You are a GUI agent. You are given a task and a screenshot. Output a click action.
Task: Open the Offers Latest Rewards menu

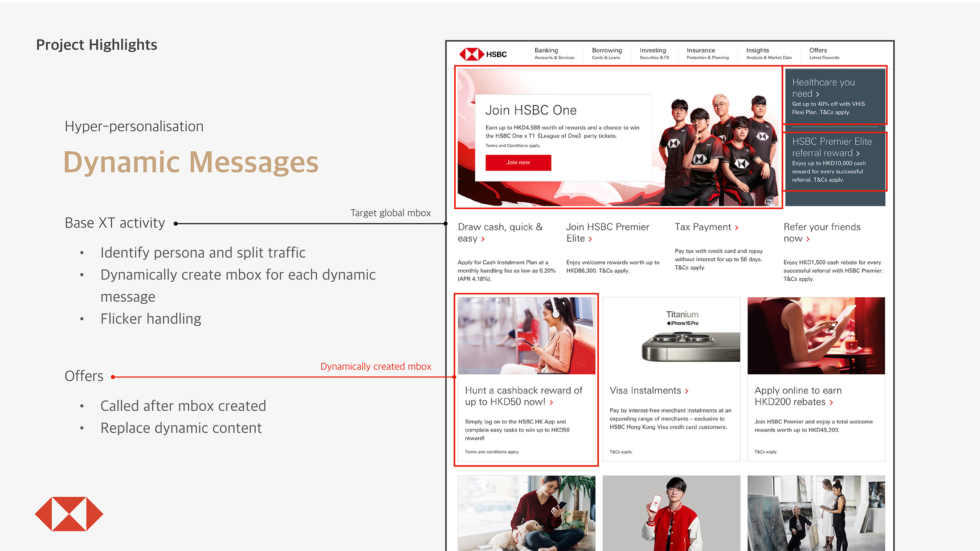click(x=824, y=53)
